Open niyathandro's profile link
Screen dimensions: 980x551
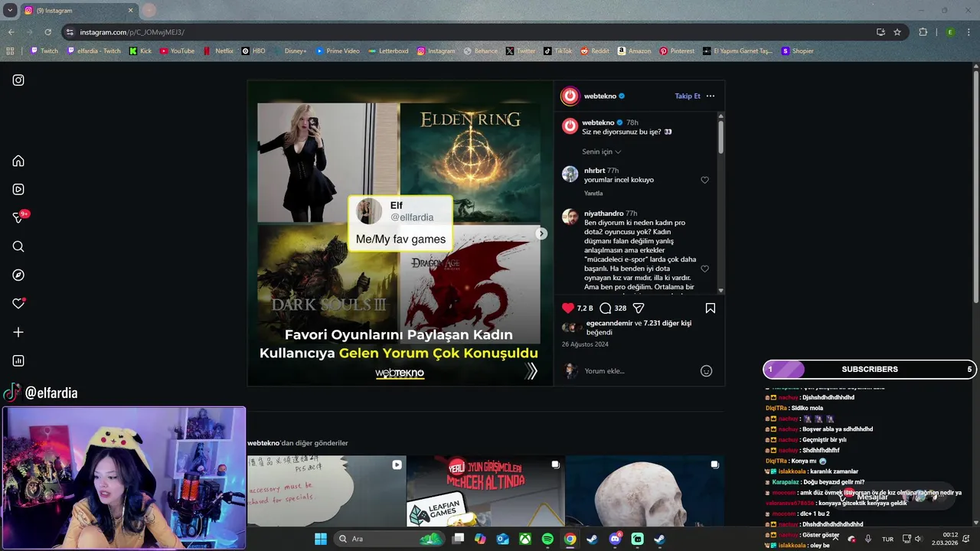coord(603,214)
